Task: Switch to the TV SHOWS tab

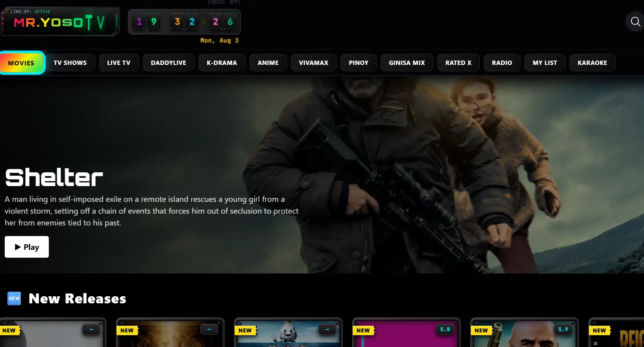Action: [70, 63]
